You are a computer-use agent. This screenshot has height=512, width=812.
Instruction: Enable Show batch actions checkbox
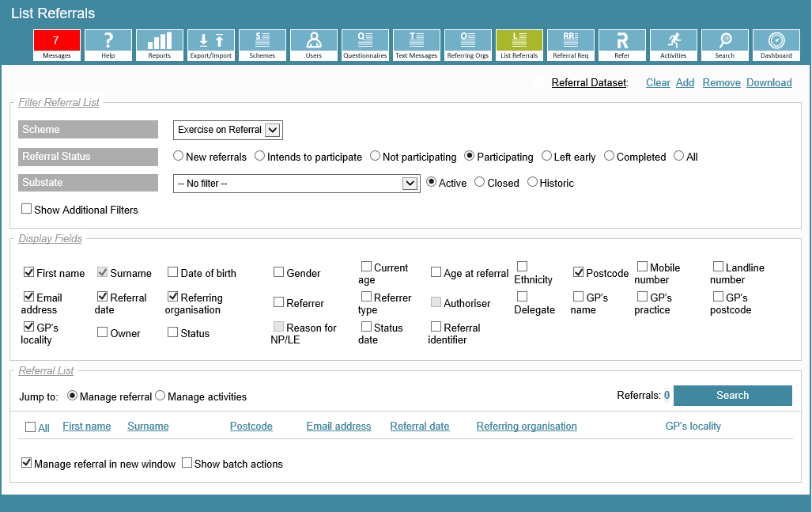pyautogui.click(x=187, y=463)
